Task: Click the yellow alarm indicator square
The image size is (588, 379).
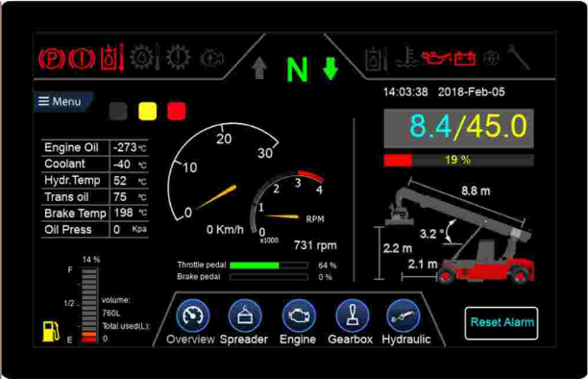Action: coord(147,112)
